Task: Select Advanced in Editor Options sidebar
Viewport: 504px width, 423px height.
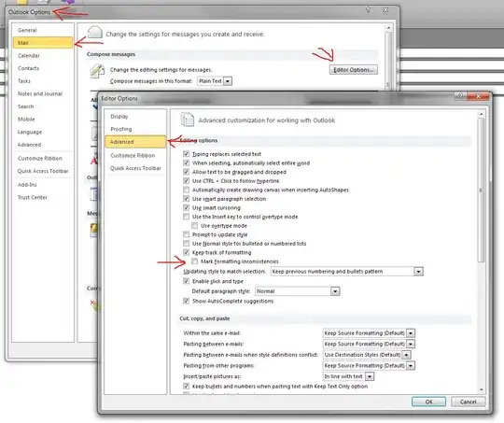Action: [x=135, y=142]
